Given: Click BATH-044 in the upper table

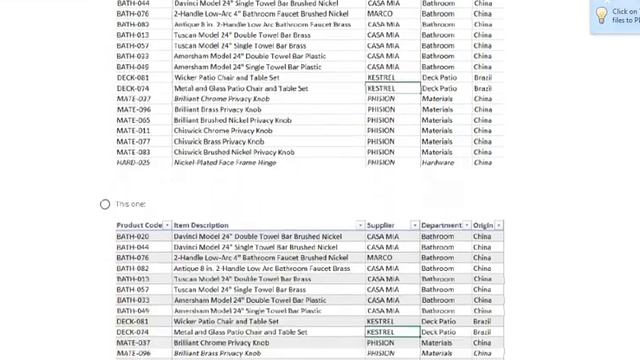Looking at the screenshot, I should coord(133,3).
